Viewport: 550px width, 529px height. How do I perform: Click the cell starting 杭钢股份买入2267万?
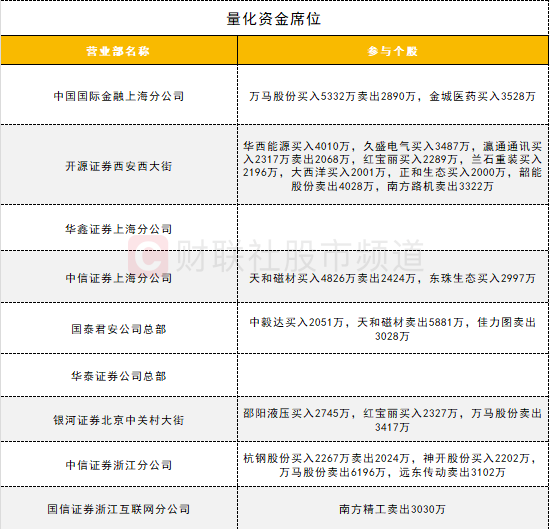[x=392, y=465]
